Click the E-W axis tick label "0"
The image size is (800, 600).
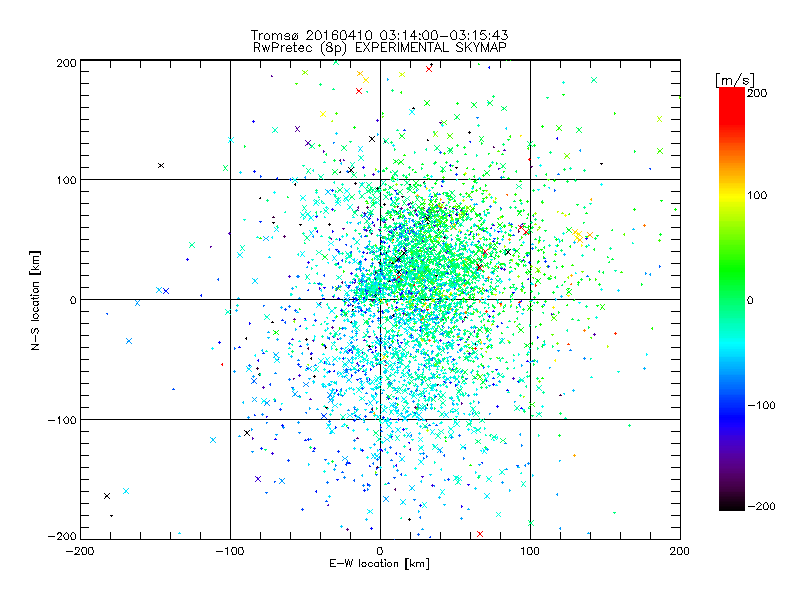tap(380, 551)
